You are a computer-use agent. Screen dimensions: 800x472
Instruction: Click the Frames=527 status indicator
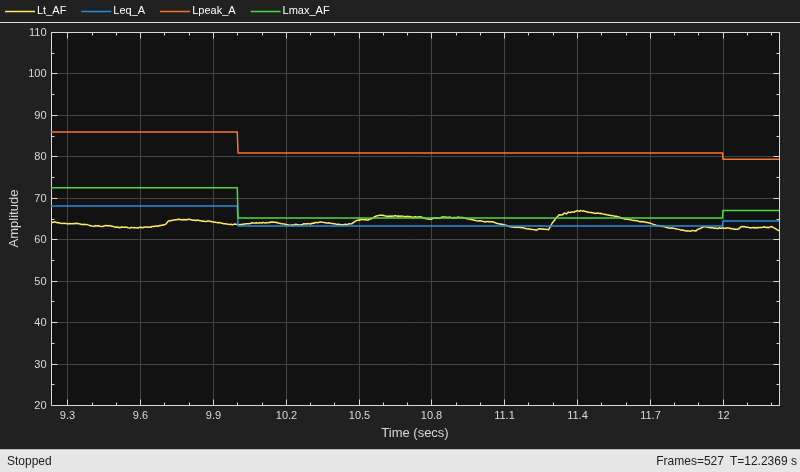pyautogui.click(x=690, y=461)
